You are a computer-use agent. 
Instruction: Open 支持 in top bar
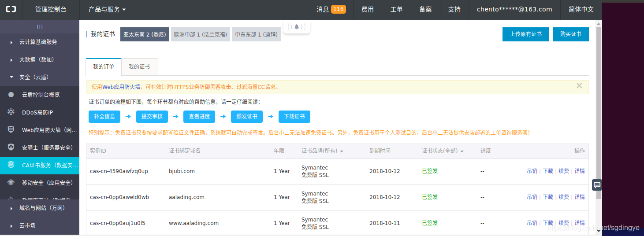point(454,9)
